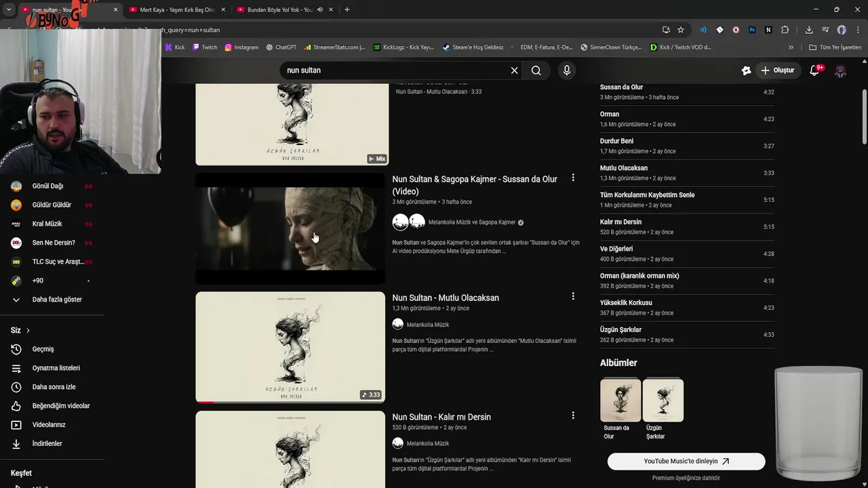Open the Instagram bookmark

point(241,47)
